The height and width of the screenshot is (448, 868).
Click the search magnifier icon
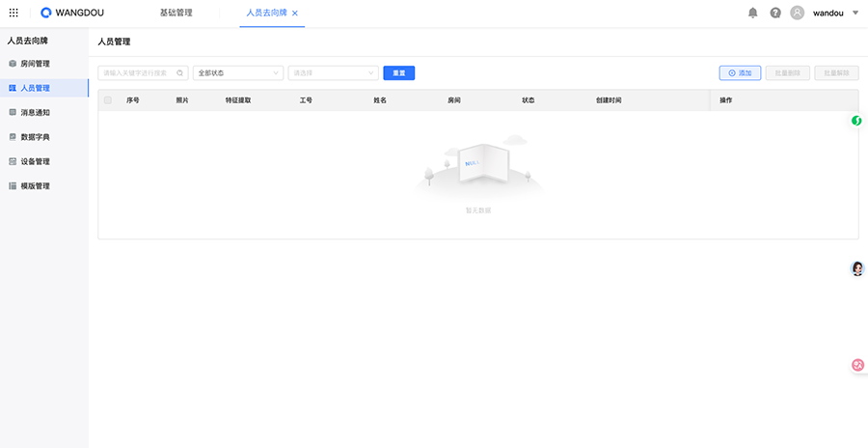click(x=180, y=73)
